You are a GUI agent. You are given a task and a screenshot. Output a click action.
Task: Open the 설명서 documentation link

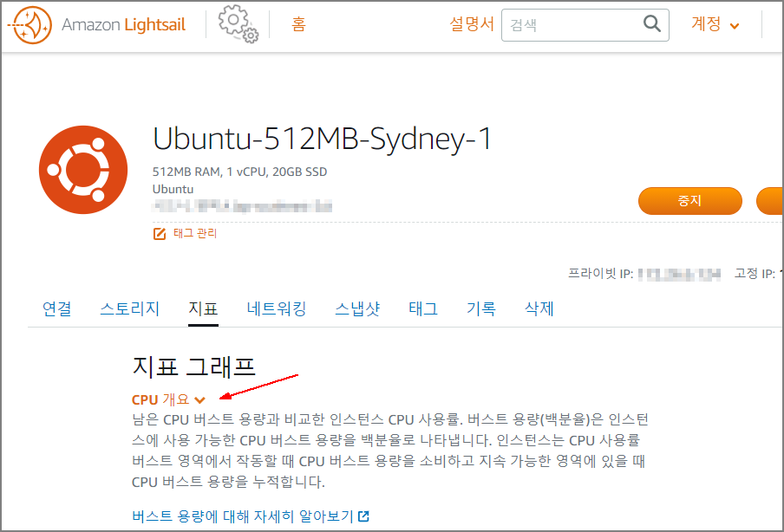tap(472, 23)
